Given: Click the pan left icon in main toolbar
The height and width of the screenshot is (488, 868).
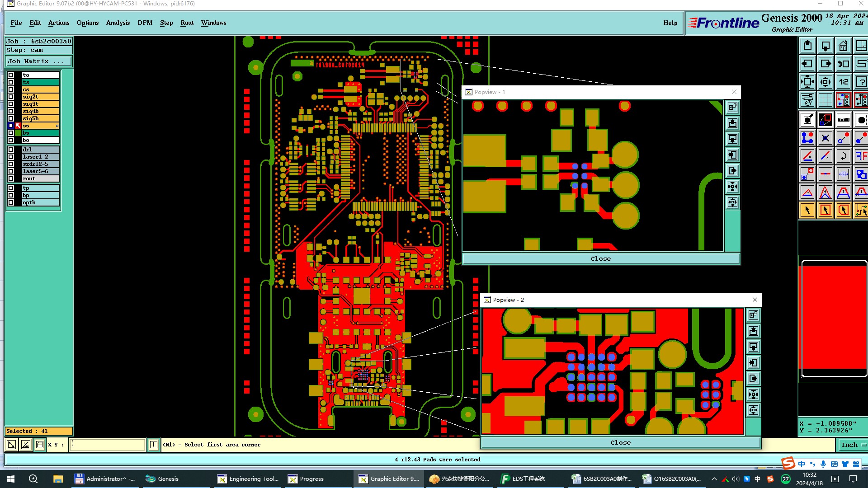Looking at the screenshot, I should [x=807, y=64].
